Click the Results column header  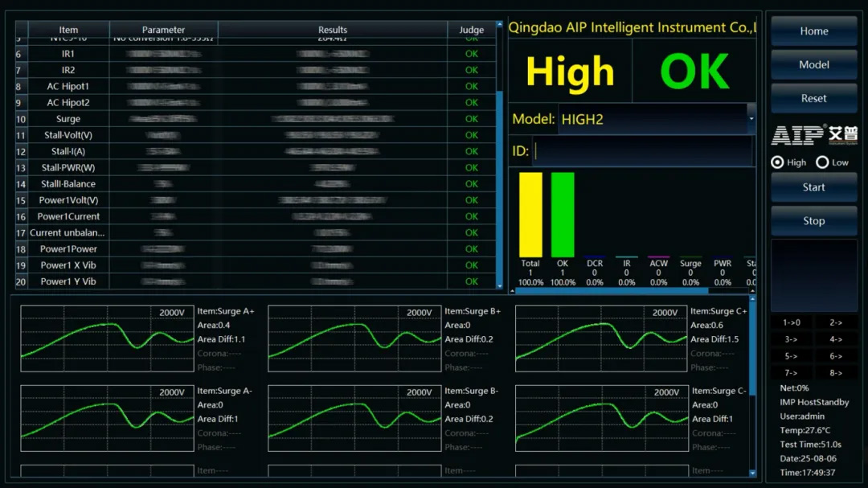click(x=333, y=30)
